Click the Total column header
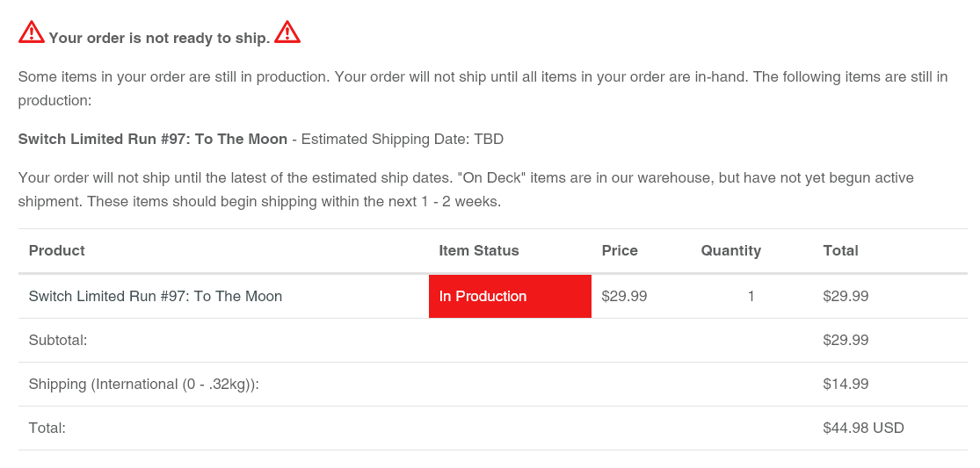The width and height of the screenshot is (980, 468). click(840, 250)
